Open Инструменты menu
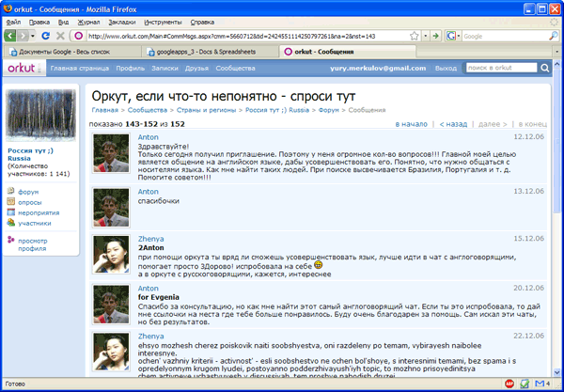 (x=163, y=23)
